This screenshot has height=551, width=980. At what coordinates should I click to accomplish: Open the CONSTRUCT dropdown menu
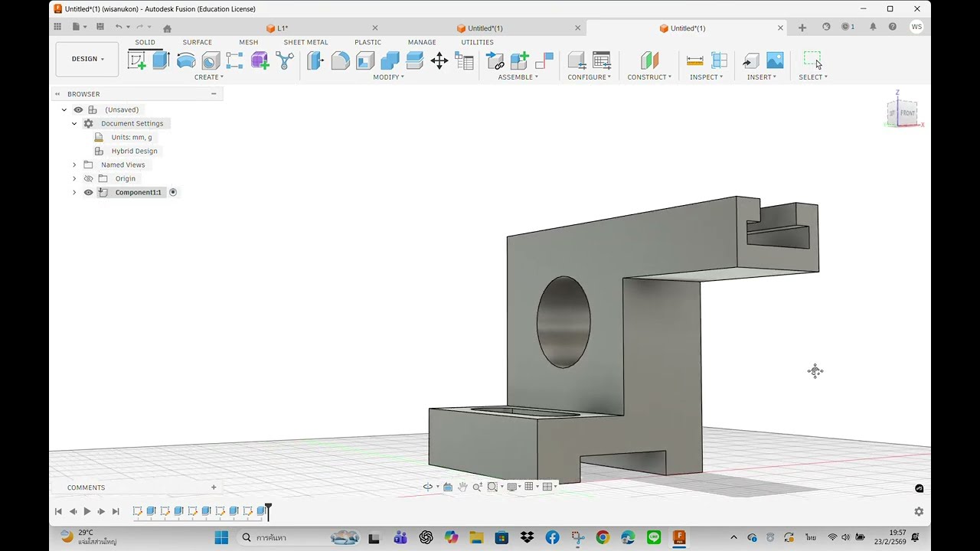(x=649, y=77)
